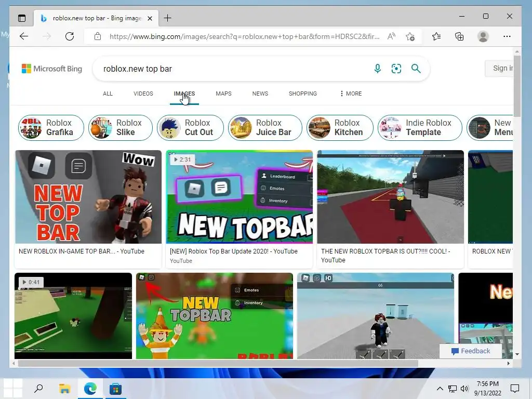Click the magnifier search button
The height and width of the screenshot is (399, 532).
416,69
